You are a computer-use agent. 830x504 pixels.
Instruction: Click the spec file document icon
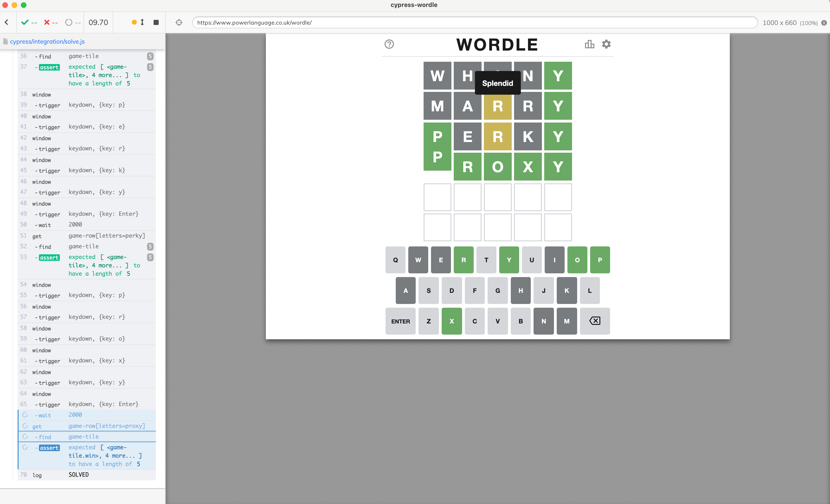(x=6, y=41)
